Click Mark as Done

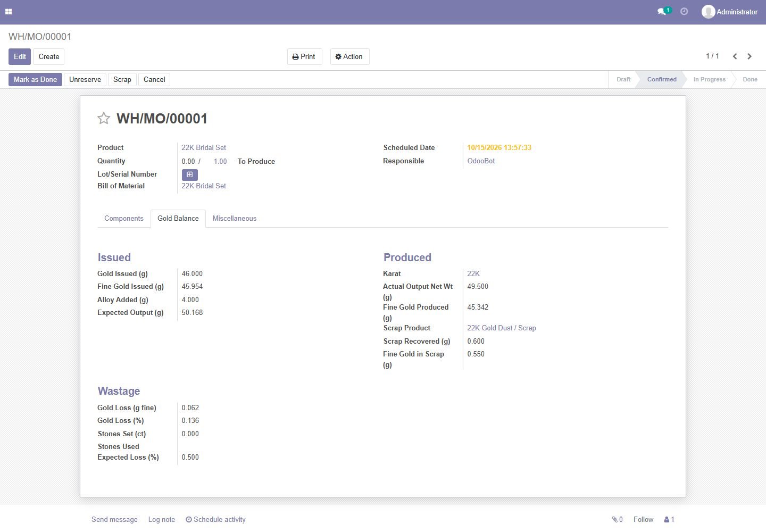coord(35,80)
